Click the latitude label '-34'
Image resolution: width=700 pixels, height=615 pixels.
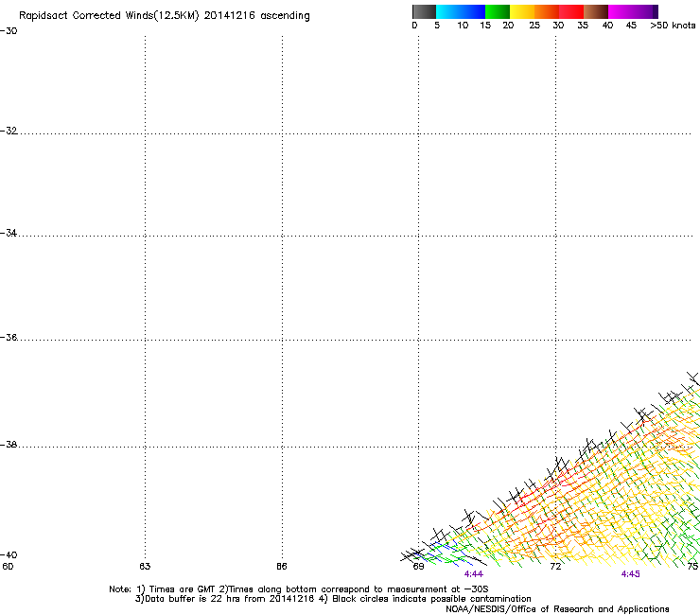9,233
